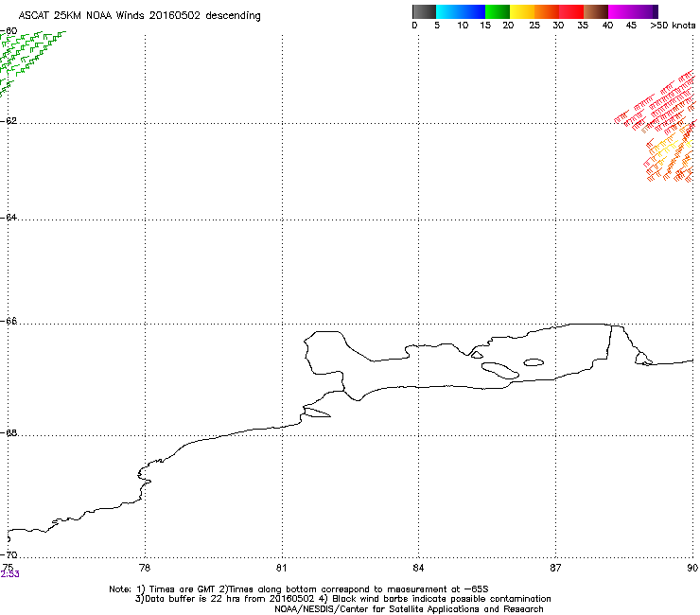Click the "35" label under the color bar
700x615 pixels.
(x=582, y=26)
